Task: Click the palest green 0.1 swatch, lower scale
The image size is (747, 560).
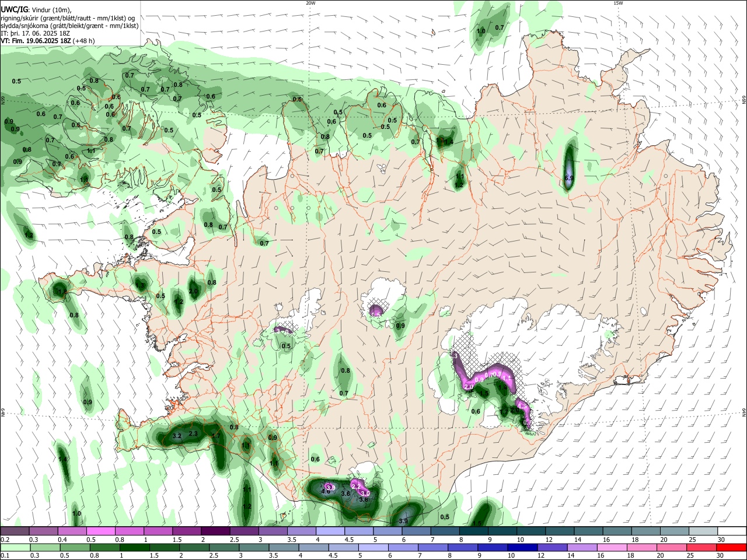Action: (x=15, y=547)
